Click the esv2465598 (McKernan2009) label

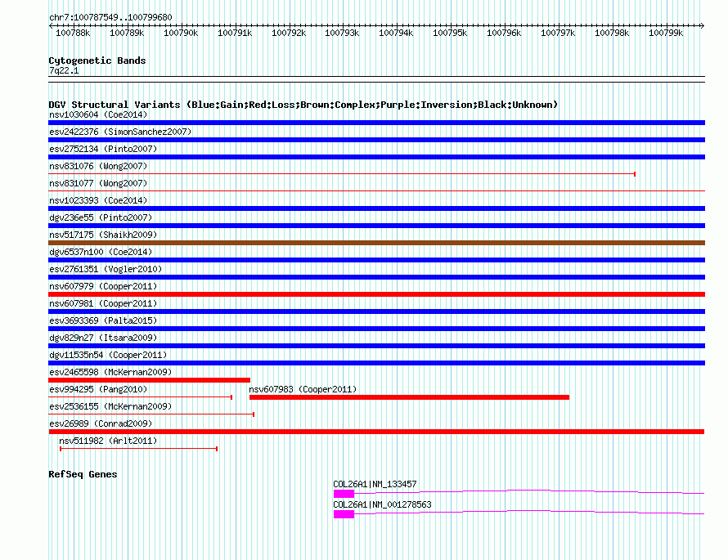coord(110,372)
